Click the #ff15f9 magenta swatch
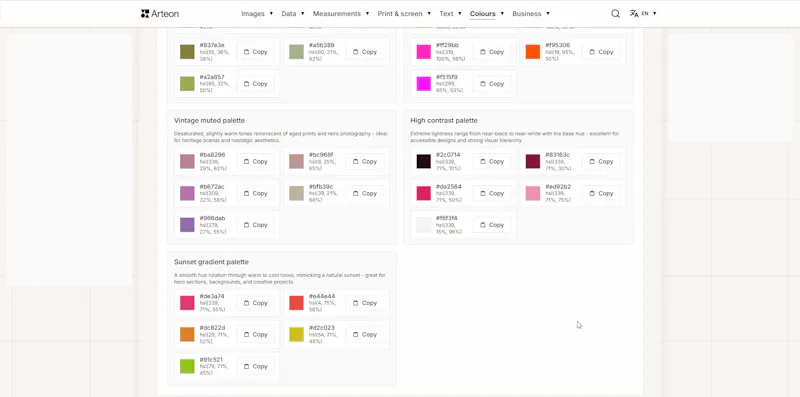 (423, 84)
